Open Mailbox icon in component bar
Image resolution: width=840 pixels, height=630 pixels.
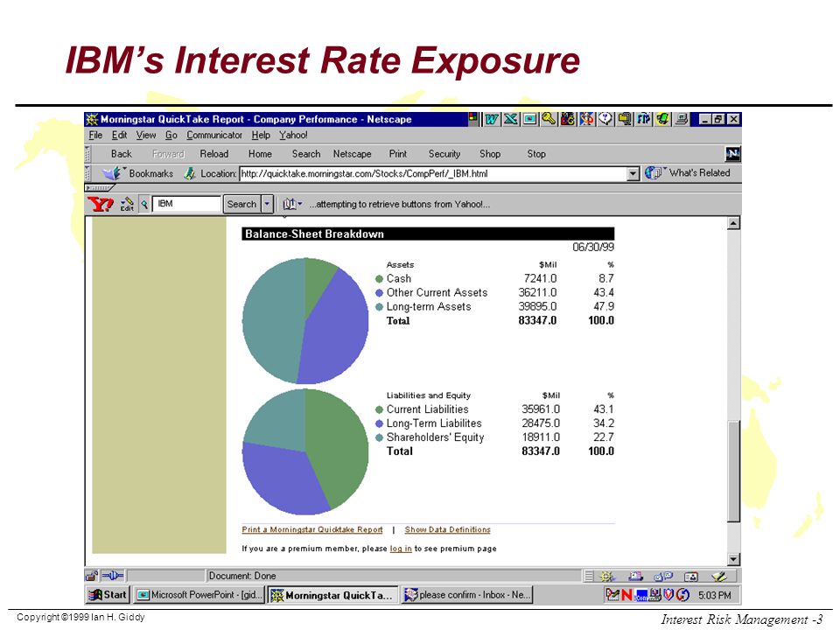tap(635, 577)
